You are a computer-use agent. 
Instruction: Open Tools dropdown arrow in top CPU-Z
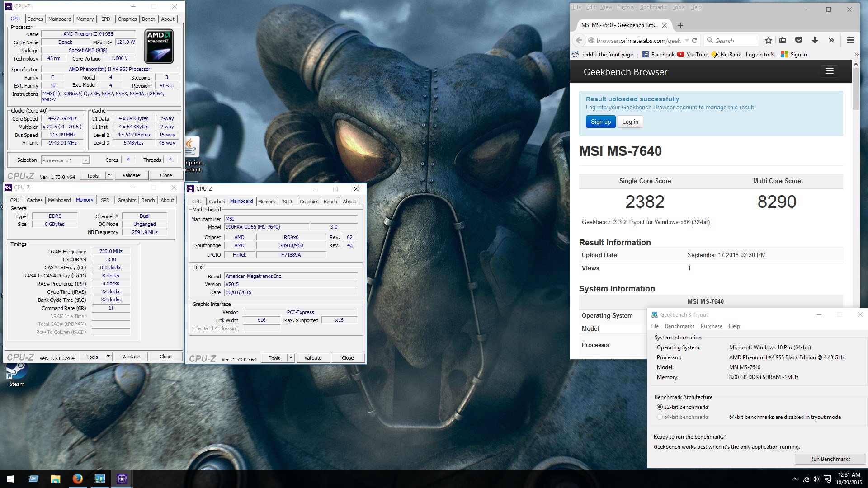coord(109,175)
